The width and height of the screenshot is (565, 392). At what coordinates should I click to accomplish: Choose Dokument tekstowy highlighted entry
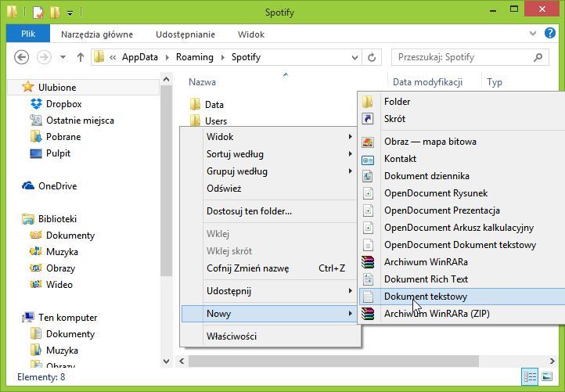click(462, 297)
